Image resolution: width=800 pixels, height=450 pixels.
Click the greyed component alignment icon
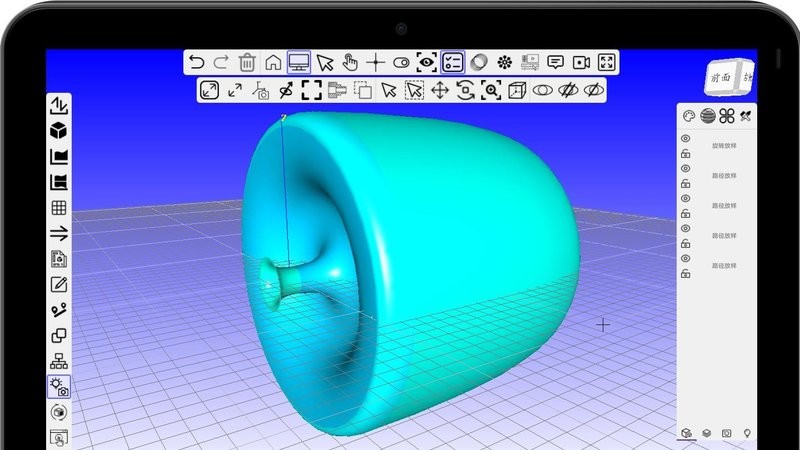tap(337, 90)
